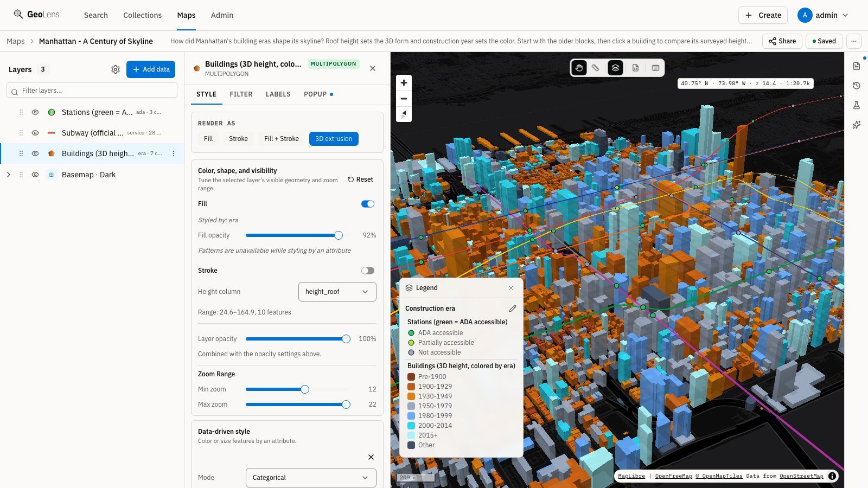Screen dimensions: 868x488
Task: Open the Admin nav item
Action: coord(222,15)
